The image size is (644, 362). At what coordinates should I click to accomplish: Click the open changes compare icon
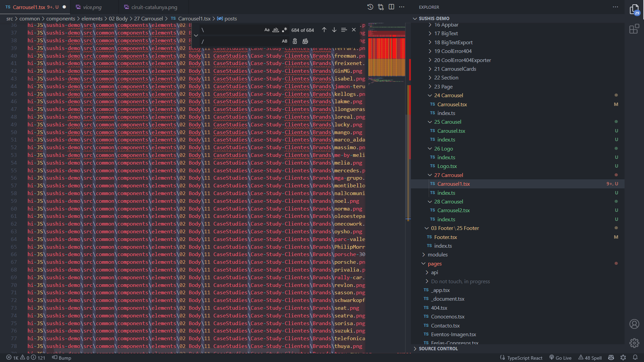381,7
